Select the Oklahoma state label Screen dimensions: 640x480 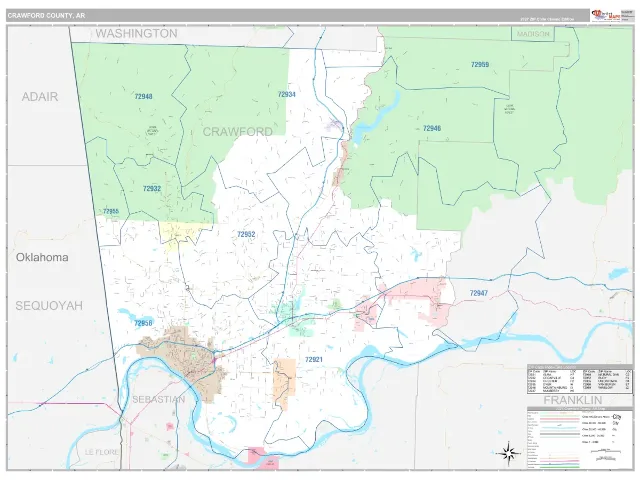42,258
